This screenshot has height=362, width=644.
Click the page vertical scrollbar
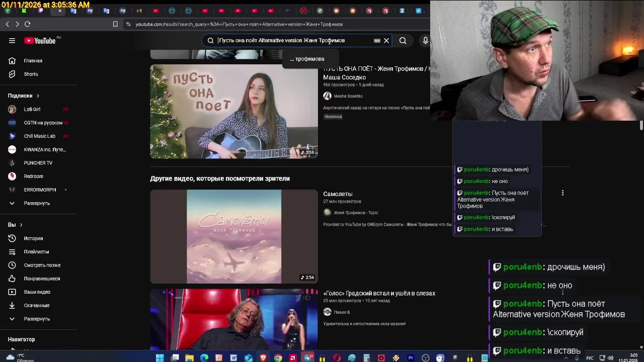[641, 126]
